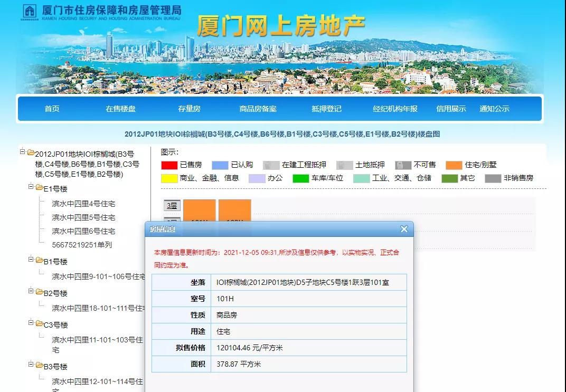
Task: Click the lock icon for 不可售 legend
Action: (x=403, y=165)
